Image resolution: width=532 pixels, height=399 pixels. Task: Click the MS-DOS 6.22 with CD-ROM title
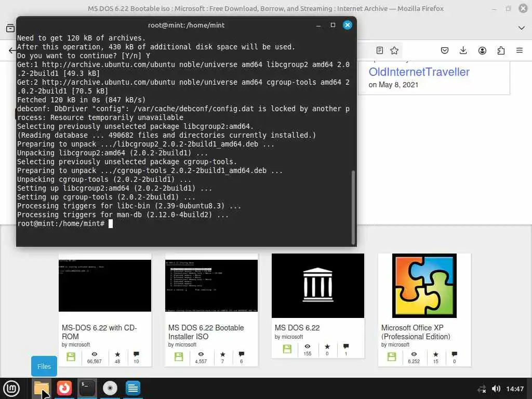pyautogui.click(x=99, y=332)
